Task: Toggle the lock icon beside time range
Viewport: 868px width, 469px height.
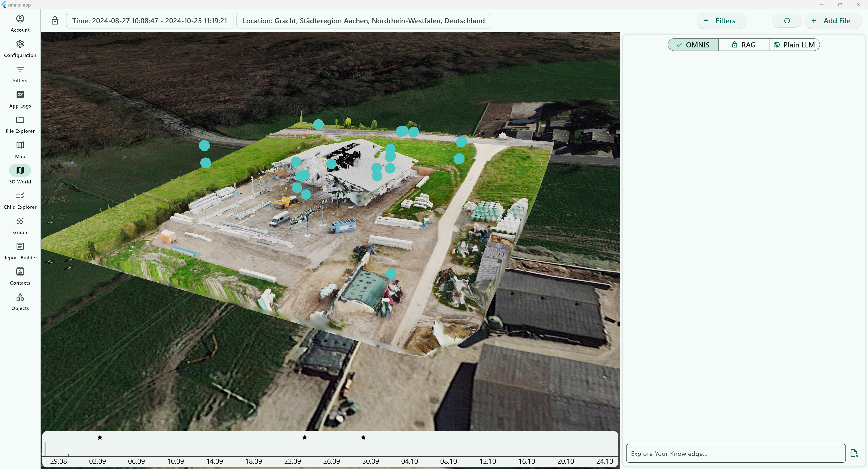Action: [x=55, y=21]
